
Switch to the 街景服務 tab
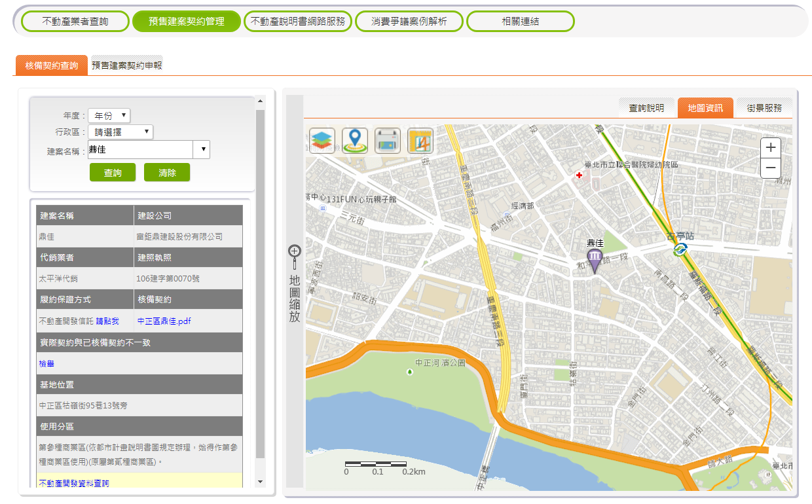[764, 108]
